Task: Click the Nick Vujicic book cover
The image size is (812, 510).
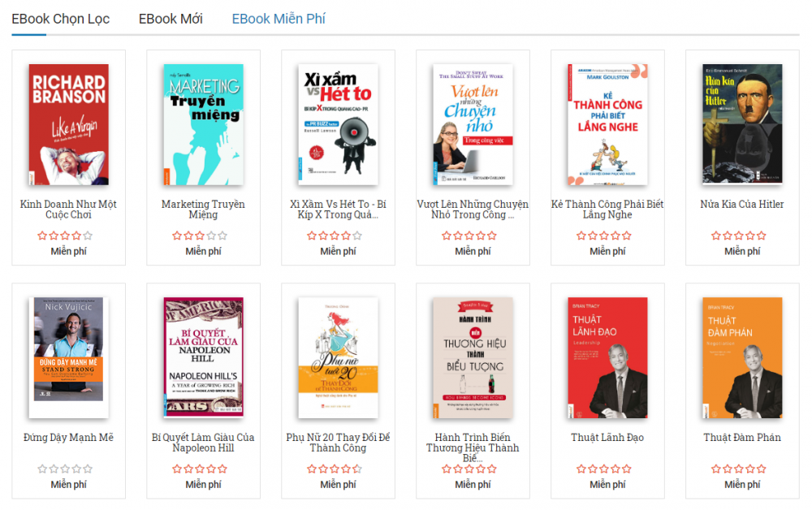Action: coord(69,358)
